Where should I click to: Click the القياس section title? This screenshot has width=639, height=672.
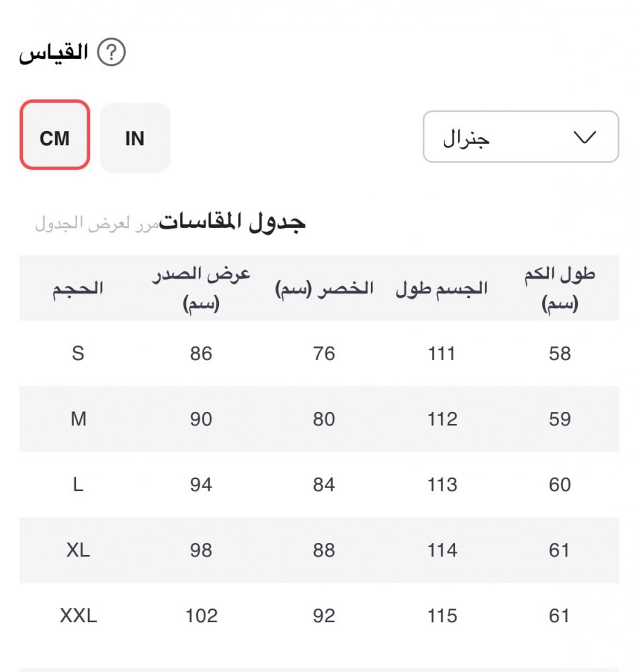(x=54, y=53)
